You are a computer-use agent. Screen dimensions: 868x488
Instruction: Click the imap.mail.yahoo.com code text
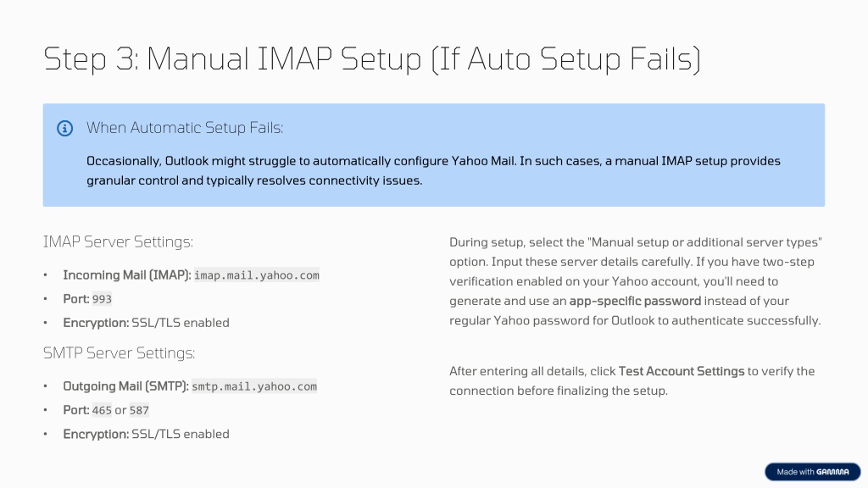point(257,275)
